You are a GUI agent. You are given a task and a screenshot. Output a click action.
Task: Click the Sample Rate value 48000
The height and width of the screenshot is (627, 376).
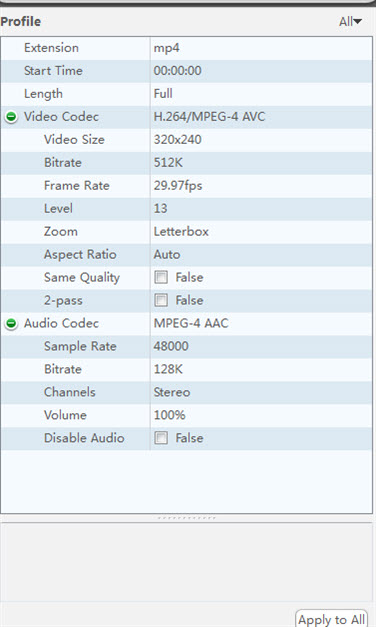tap(171, 346)
